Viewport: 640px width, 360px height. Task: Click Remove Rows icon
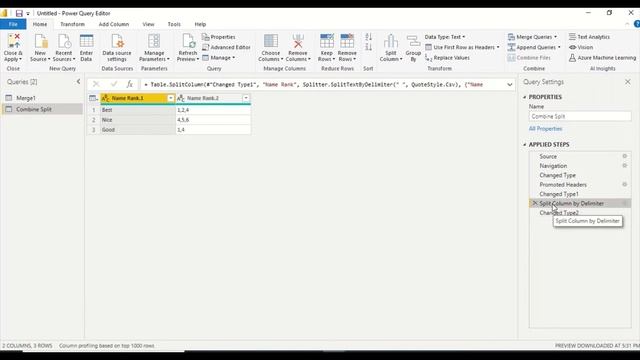[x=347, y=41]
